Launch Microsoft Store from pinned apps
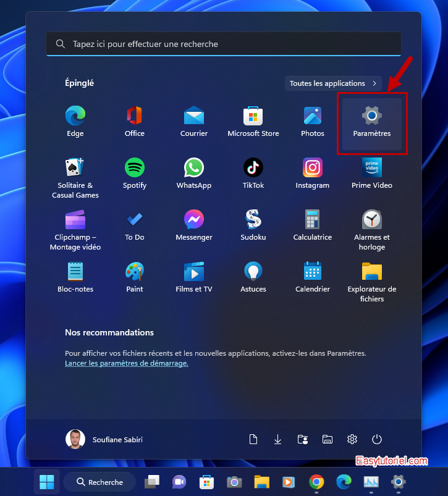The width and height of the screenshot is (448, 496). (x=253, y=122)
